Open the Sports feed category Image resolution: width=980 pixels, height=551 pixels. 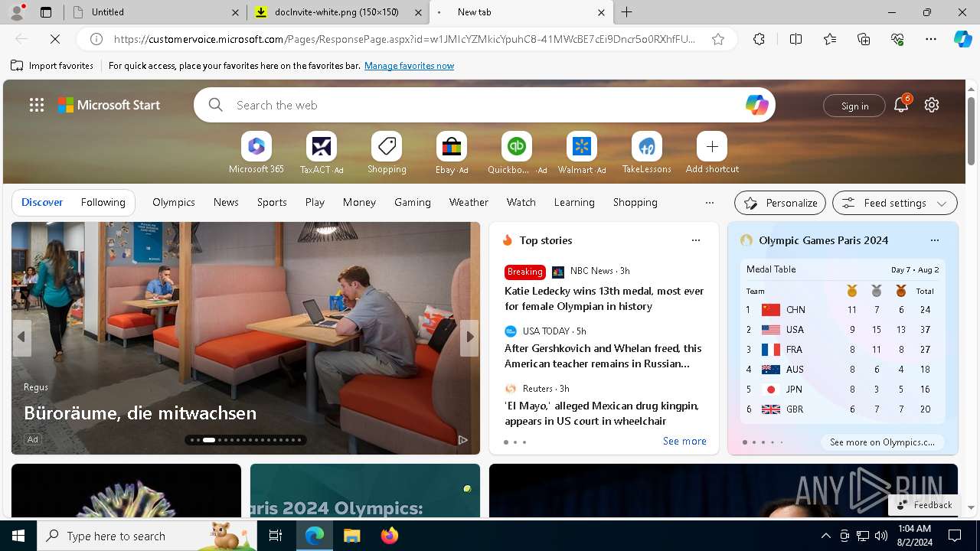pyautogui.click(x=272, y=203)
